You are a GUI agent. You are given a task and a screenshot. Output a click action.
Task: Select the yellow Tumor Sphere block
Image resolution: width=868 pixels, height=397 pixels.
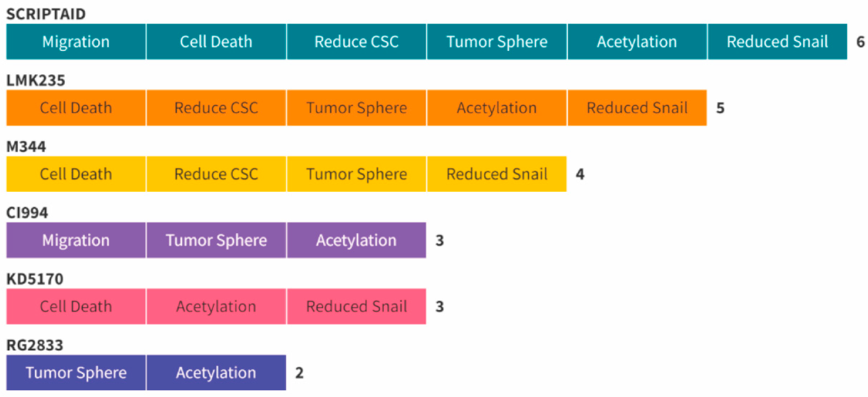(x=356, y=174)
